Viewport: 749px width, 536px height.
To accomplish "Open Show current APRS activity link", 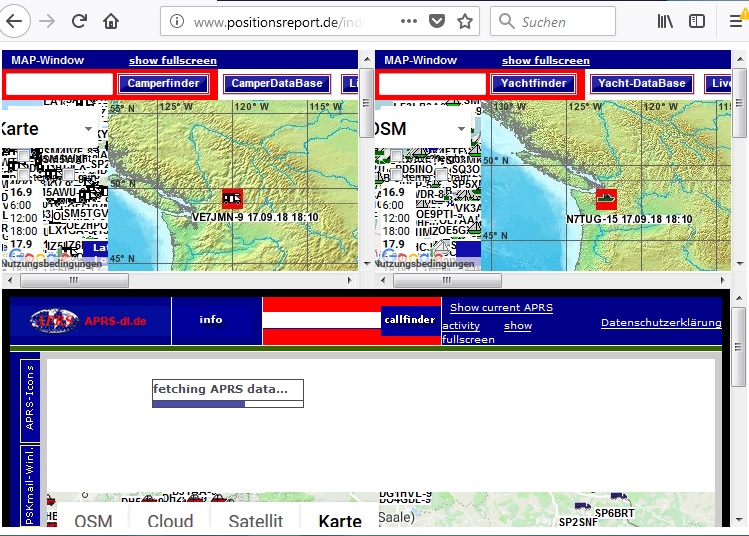I will click(x=501, y=308).
